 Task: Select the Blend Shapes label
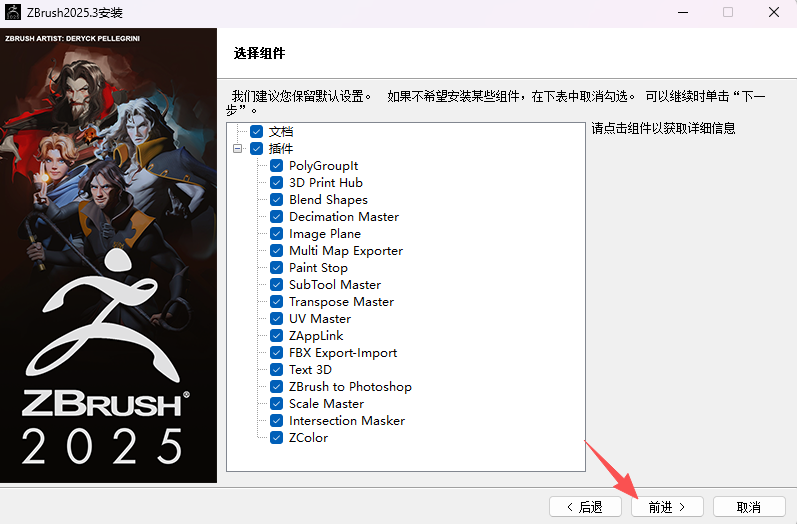tap(328, 200)
